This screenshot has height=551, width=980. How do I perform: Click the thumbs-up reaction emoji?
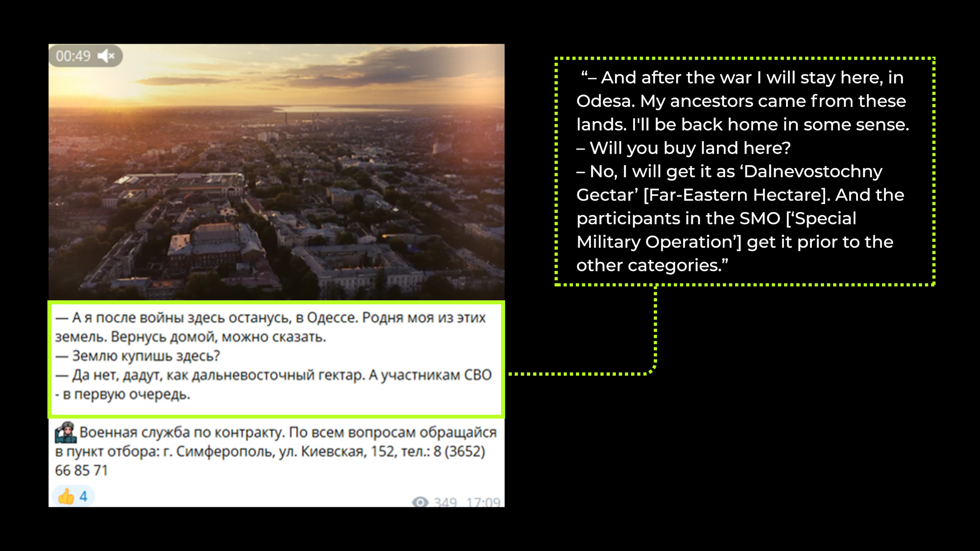(66, 496)
